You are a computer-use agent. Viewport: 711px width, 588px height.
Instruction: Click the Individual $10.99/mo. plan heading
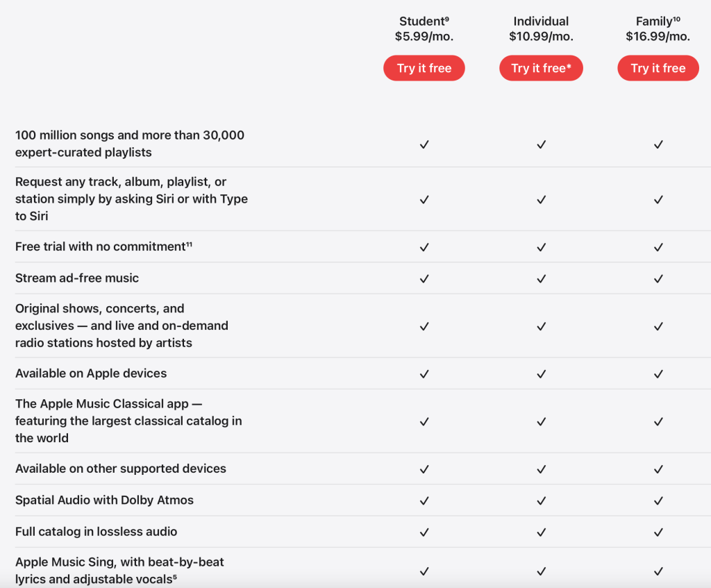tap(541, 29)
